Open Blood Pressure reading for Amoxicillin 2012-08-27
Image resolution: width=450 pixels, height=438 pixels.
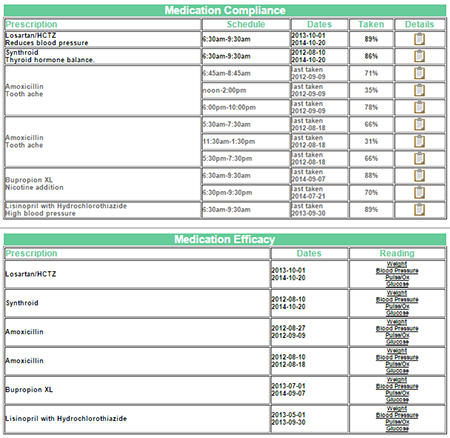397,329
